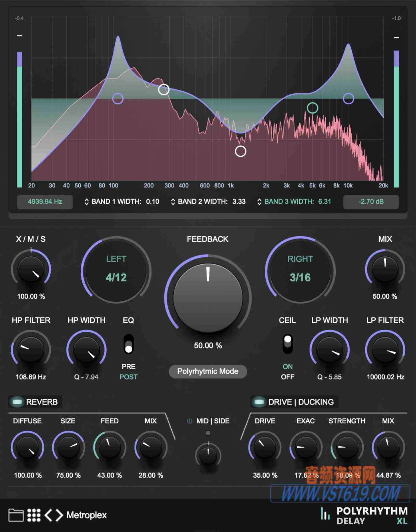Select the purple EQ node near 10k

click(x=349, y=99)
